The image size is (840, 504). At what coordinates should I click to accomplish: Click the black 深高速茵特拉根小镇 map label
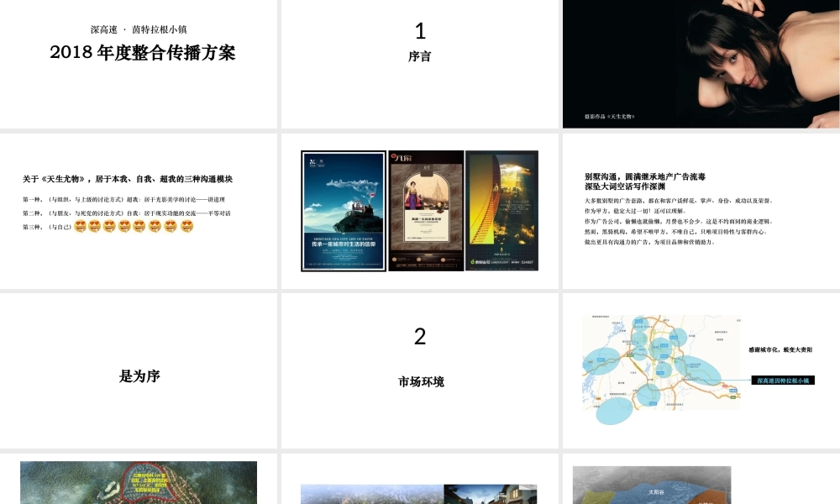(784, 381)
